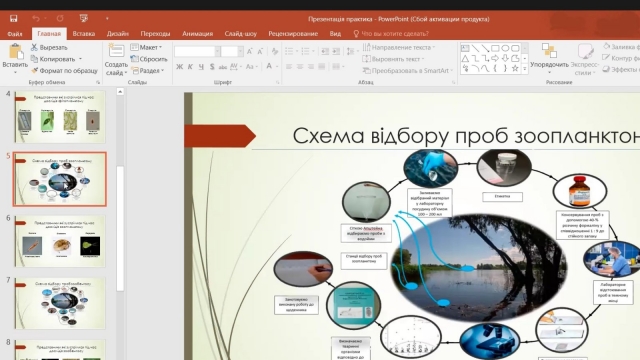
Task: Open Контур фигуры shape outline
Action: click(x=622, y=58)
